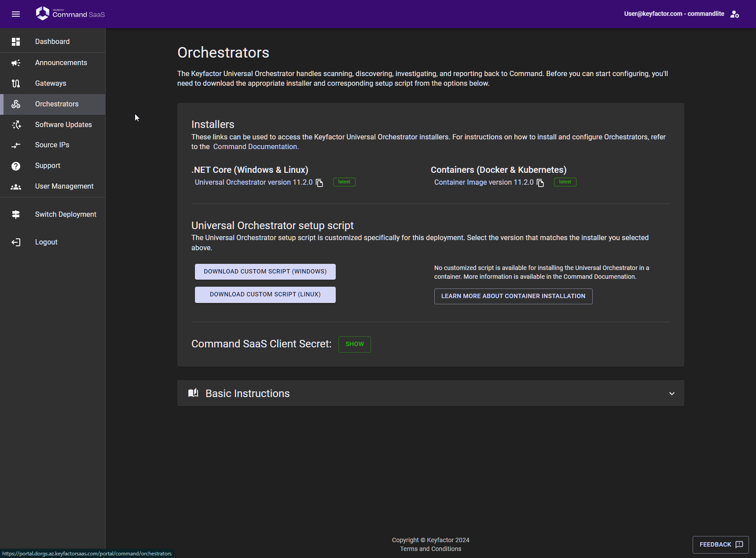
Task: Click the Announcements megaphone icon
Action: (16, 63)
